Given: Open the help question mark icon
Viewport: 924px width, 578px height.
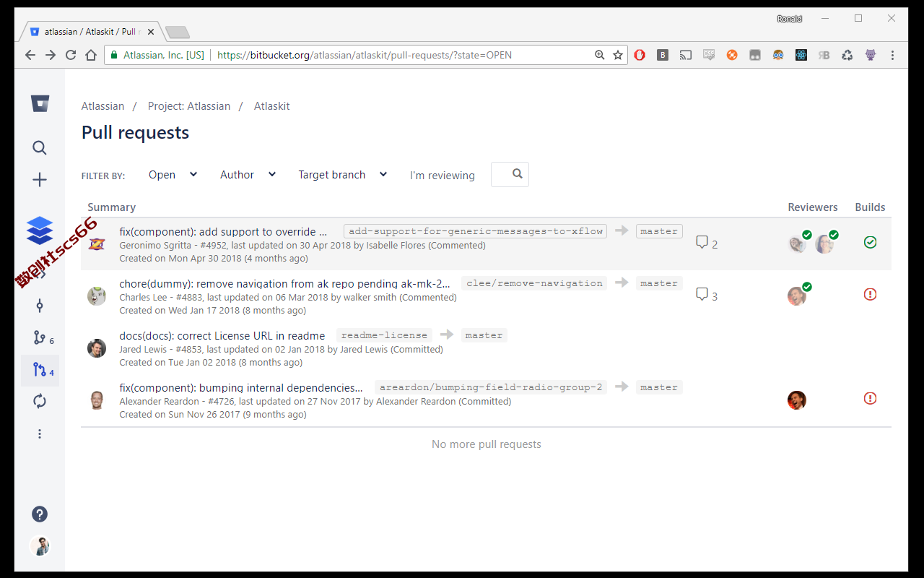Looking at the screenshot, I should click(40, 514).
